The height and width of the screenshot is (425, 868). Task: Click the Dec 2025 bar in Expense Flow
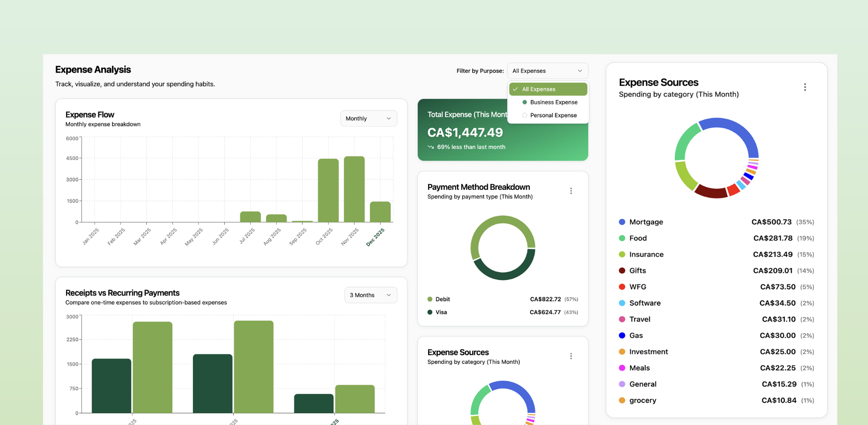coord(380,212)
